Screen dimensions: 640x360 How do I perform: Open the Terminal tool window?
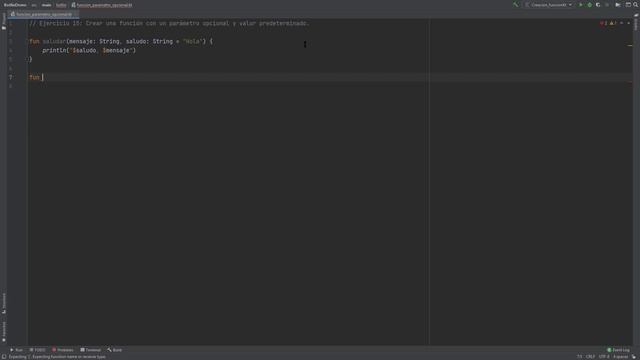[x=90, y=350]
